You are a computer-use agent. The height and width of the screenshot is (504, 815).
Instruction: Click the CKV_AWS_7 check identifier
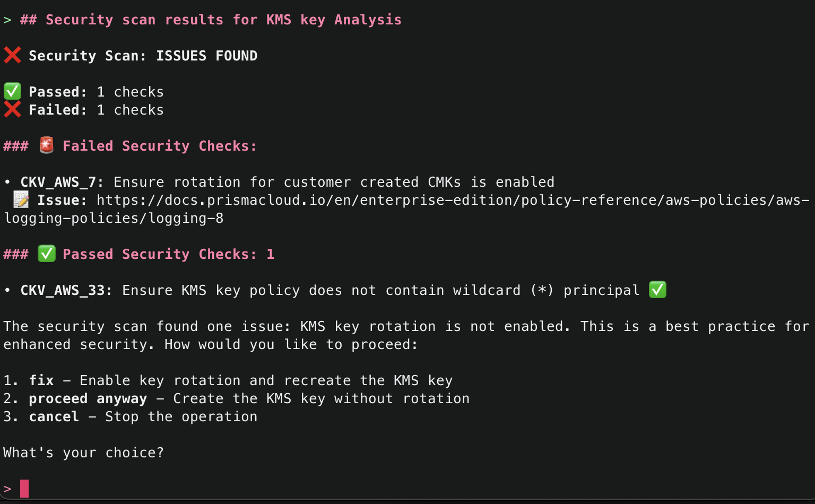click(58, 182)
